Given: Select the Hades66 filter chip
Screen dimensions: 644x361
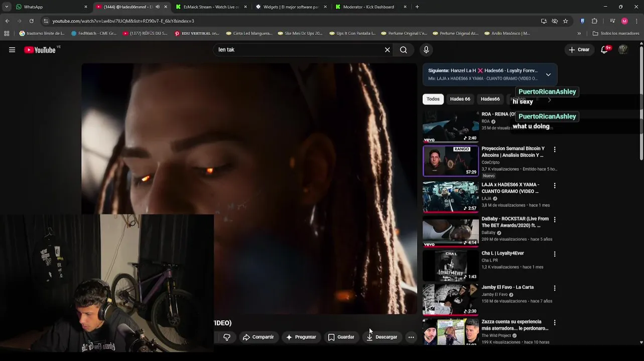Looking at the screenshot, I should (x=490, y=99).
